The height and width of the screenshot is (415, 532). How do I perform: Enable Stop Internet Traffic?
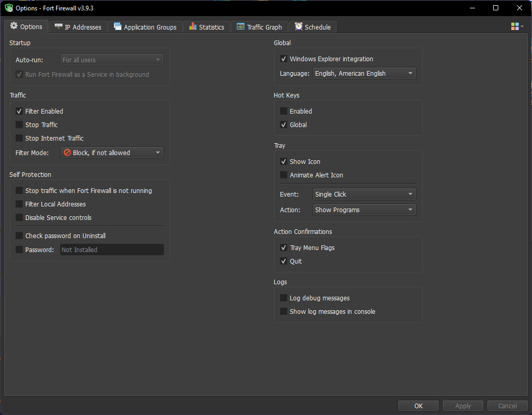(19, 138)
